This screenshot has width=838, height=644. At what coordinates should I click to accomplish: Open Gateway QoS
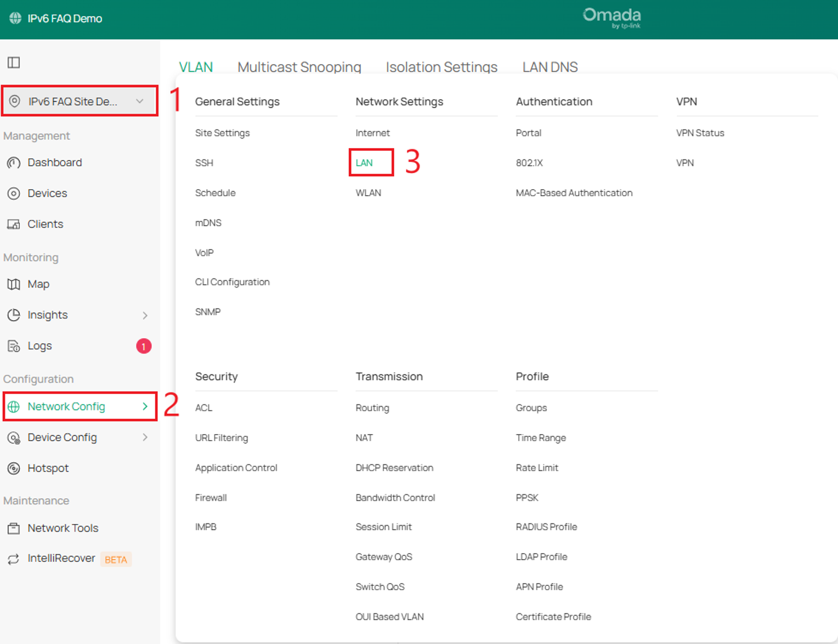coord(384,557)
